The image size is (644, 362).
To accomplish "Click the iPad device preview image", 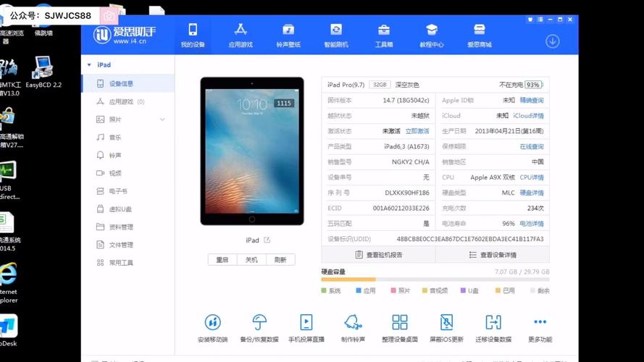I will click(x=252, y=151).
